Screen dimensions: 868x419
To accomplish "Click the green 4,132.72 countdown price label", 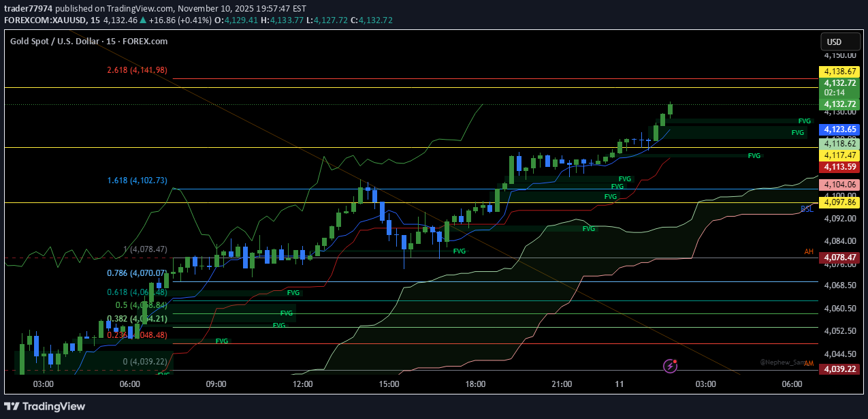I will 839,87.
